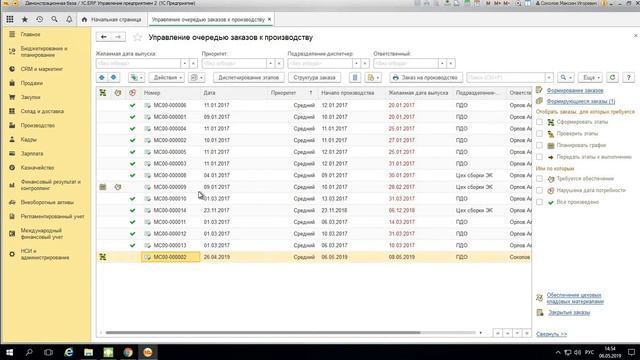Go forward with the right arrow button

(x=118, y=37)
